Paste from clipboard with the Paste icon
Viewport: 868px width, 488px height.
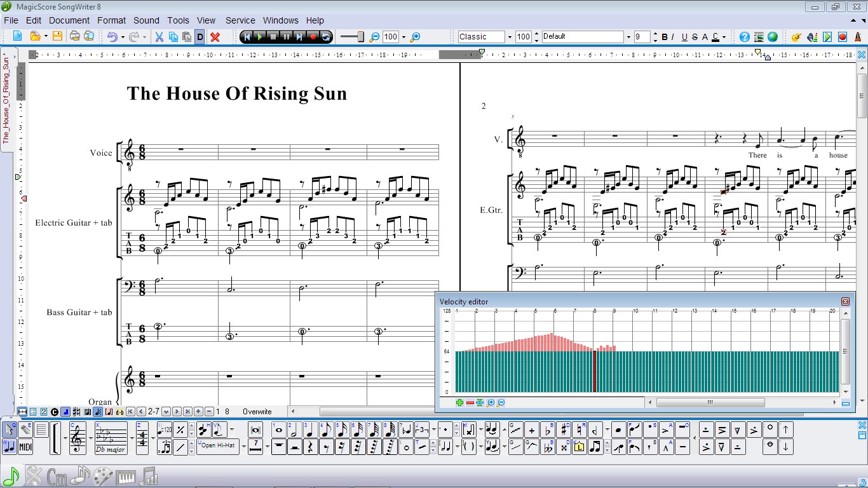187,37
